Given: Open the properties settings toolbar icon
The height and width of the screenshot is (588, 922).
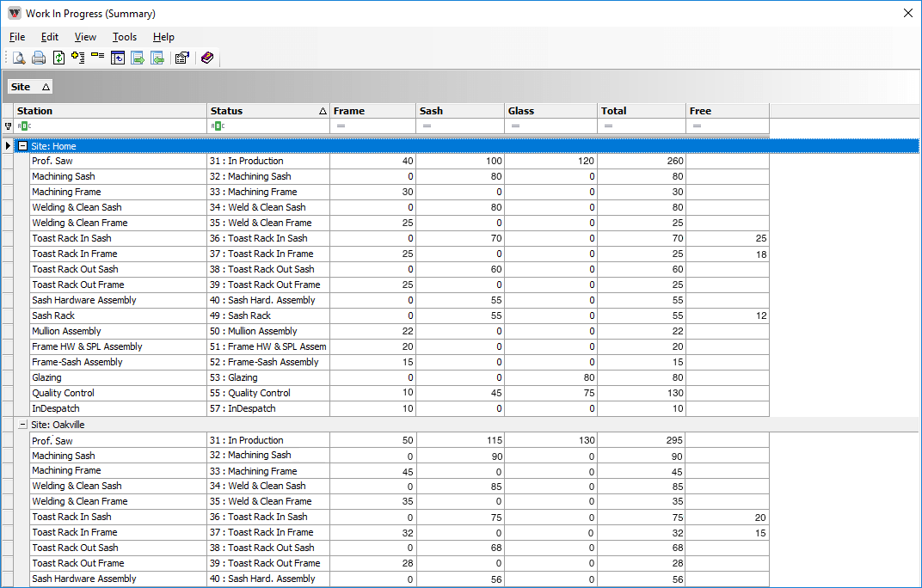Looking at the screenshot, I should pyautogui.click(x=181, y=58).
